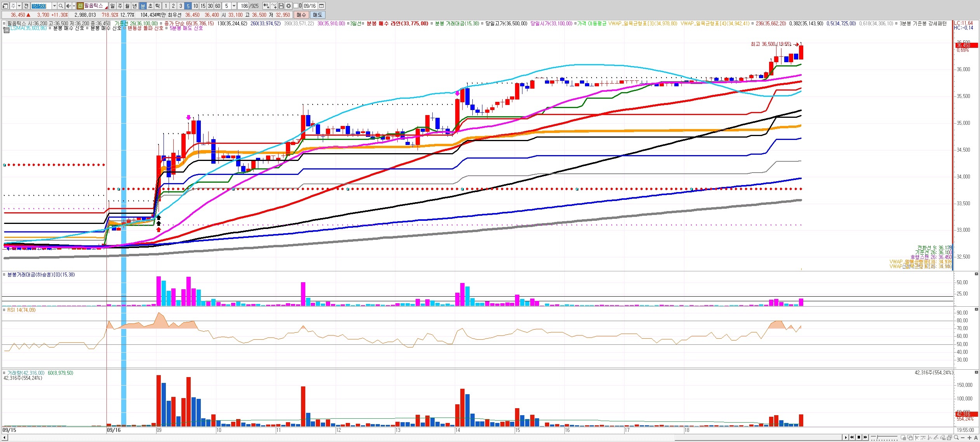The height and width of the screenshot is (442, 980).
Task: Click the add-indicator icon left of the floppy disk
Action: 274,6
